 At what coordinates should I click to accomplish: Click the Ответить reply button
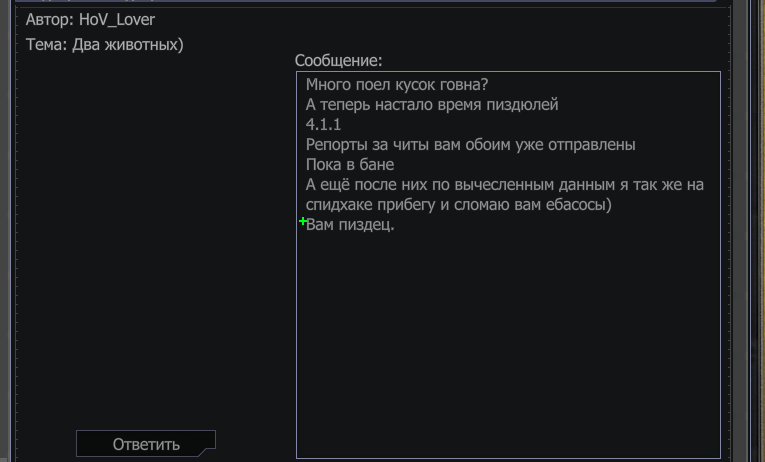145,443
